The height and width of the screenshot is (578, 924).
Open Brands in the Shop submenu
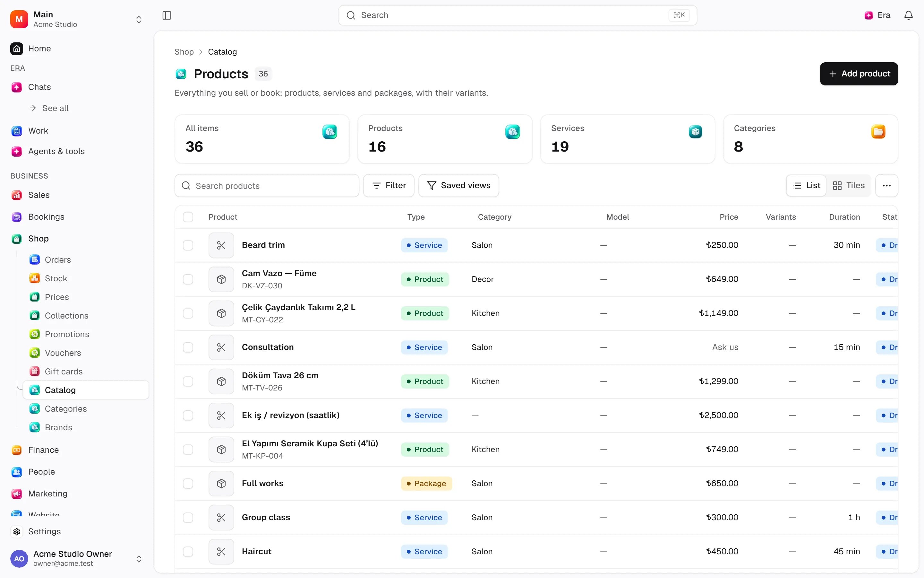click(86, 427)
